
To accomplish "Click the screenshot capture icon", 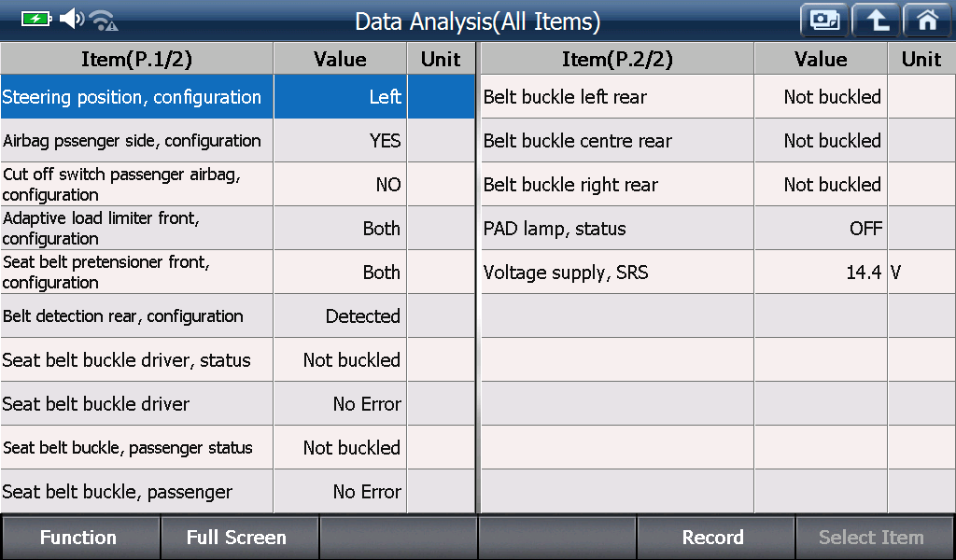I will pyautogui.click(x=824, y=21).
